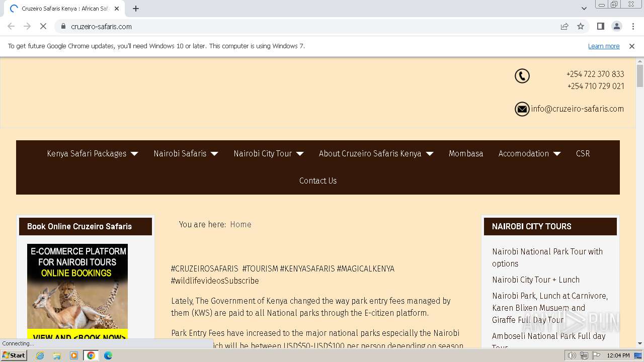Open the tab search chevron
This screenshot has width=644, height=362.
pyautogui.click(x=584, y=9)
